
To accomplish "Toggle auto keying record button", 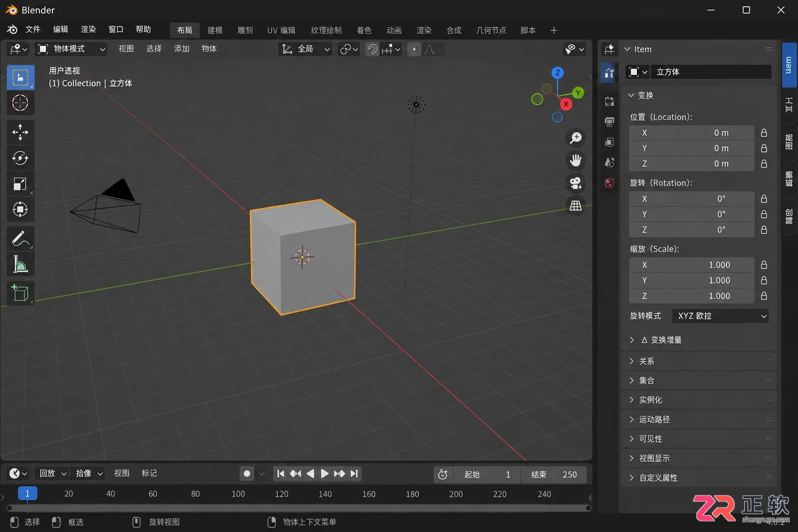I will (x=247, y=474).
